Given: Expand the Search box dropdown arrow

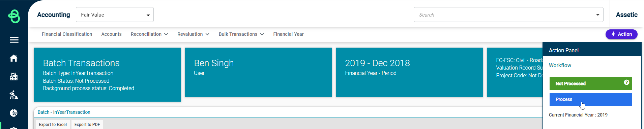Looking at the screenshot, I should [x=597, y=15].
